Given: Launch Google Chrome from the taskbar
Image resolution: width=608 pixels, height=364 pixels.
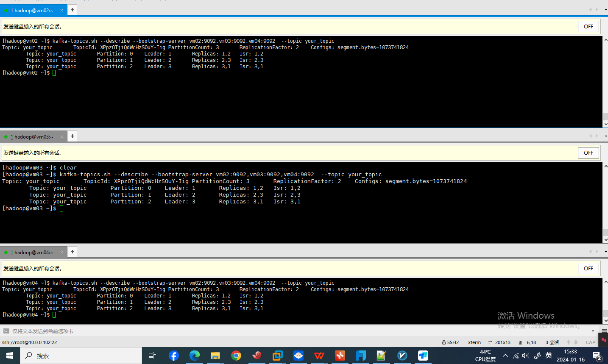Looking at the screenshot, I should (x=236, y=356).
